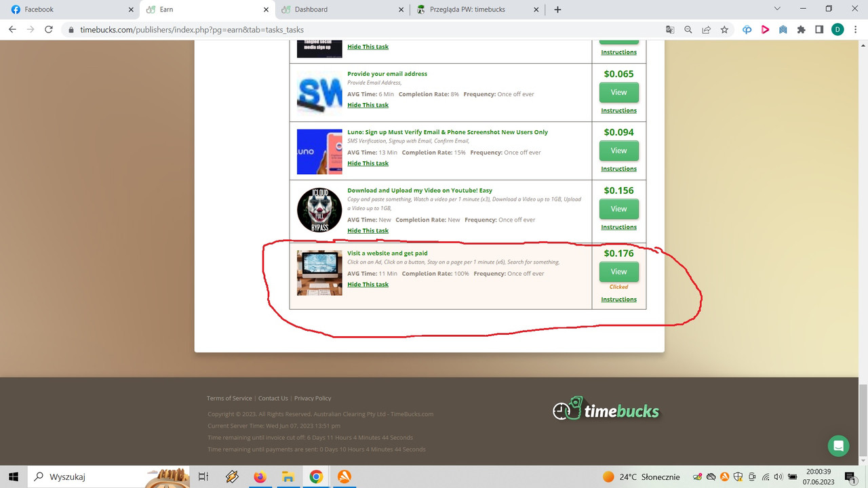This screenshot has height=488, width=868.
Task: Open the Windows Security shield tray icon
Action: point(738,476)
